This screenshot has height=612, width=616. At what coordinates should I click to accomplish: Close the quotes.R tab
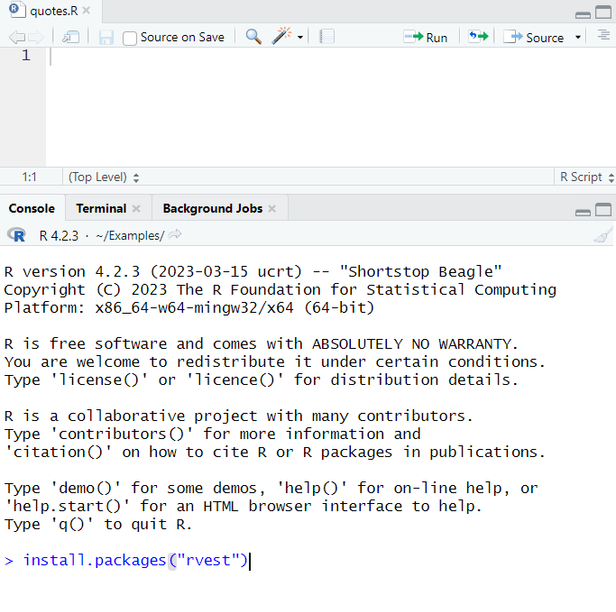(x=86, y=11)
